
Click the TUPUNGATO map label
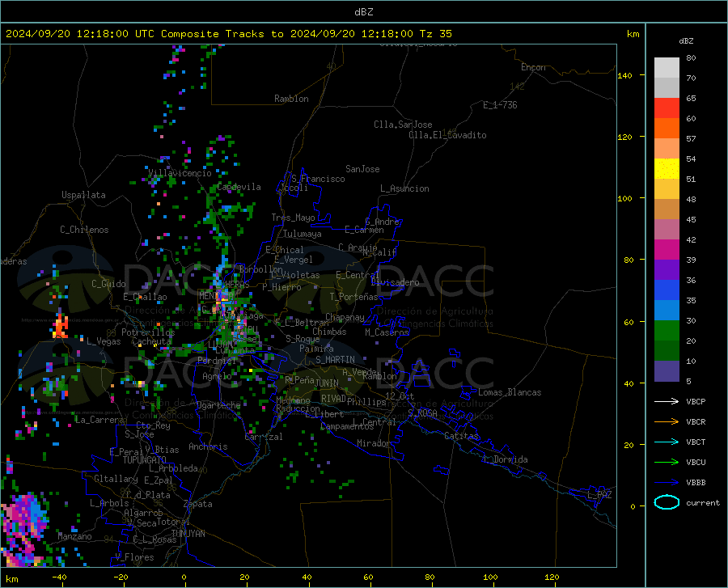point(144,460)
